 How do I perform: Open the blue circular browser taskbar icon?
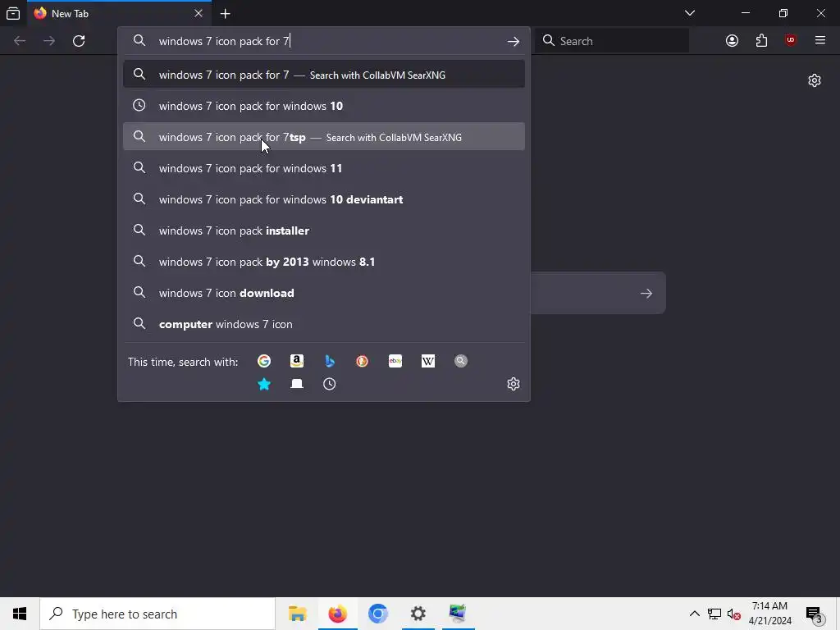point(377,614)
